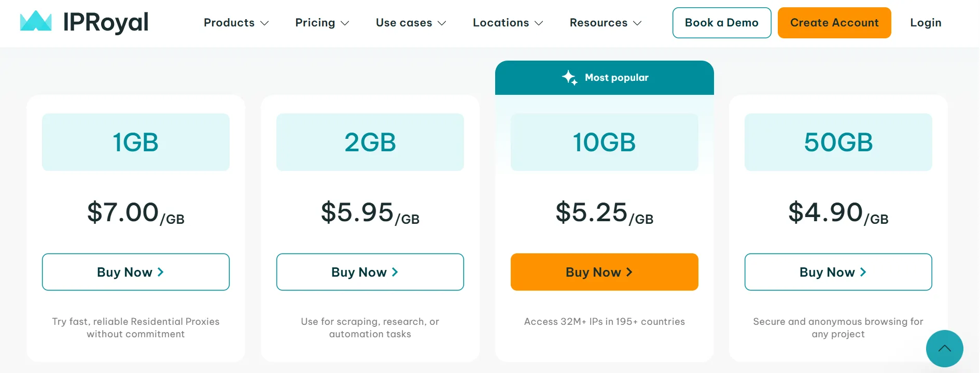The image size is (980, 373).
Task: Click the arrow inside the 50GB Buy Now button
Action: [863, 271]
